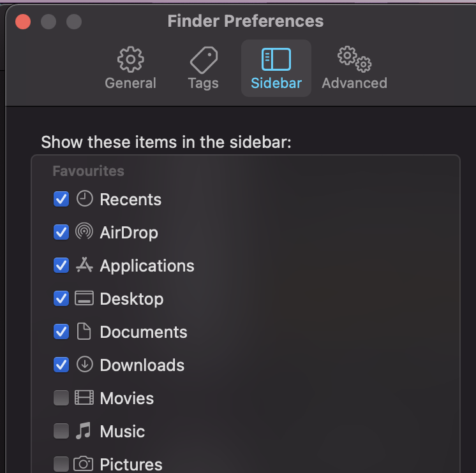
Task: Uncheck the Downloads checkbox
Action: (61, 365)
